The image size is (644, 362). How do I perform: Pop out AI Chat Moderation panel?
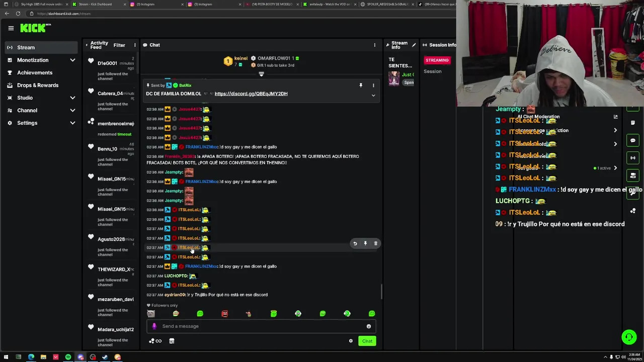click(x=615, y=117)
